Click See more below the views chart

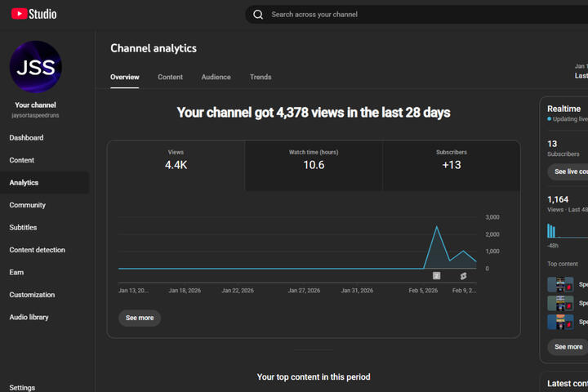coord(140,318)
